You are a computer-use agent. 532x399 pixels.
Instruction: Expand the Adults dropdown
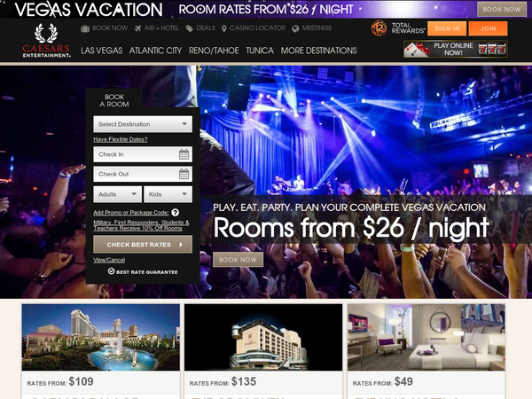(117, 194)
